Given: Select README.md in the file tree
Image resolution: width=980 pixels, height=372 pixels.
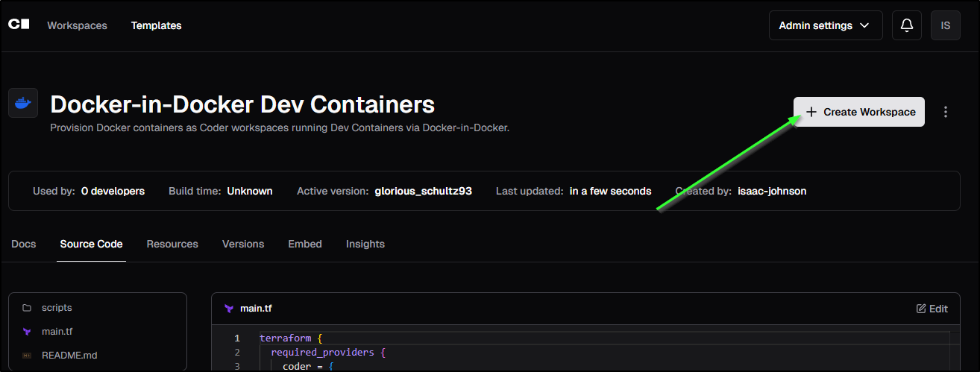Looking at the screenshot, I should point(69,355).
